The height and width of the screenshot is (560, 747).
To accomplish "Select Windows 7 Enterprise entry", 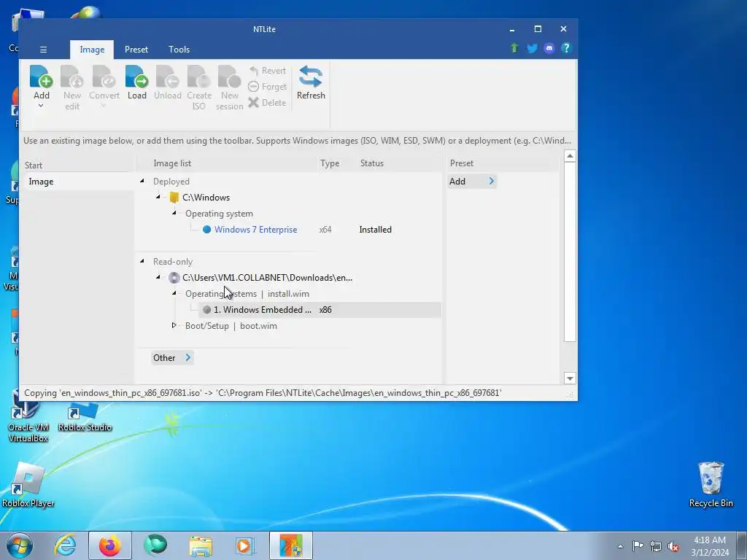I will coord(255,230).
